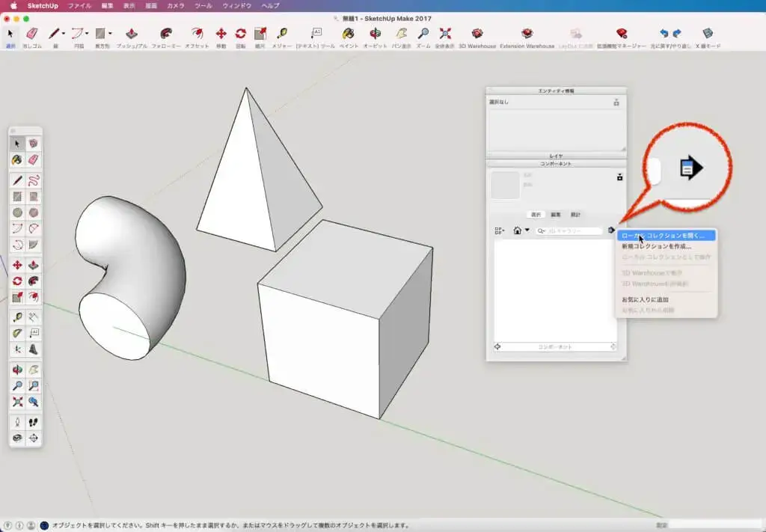Image resolution: width=766 pixels, height=532 pixels.
Task: Select the Move tool in left palette
Action: [17, 266]
